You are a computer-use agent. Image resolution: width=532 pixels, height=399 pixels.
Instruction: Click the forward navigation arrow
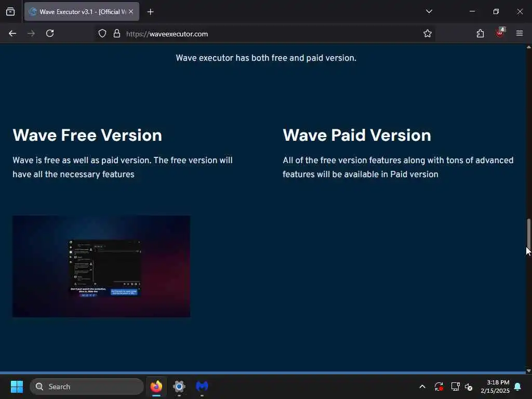tap(31, 34)
